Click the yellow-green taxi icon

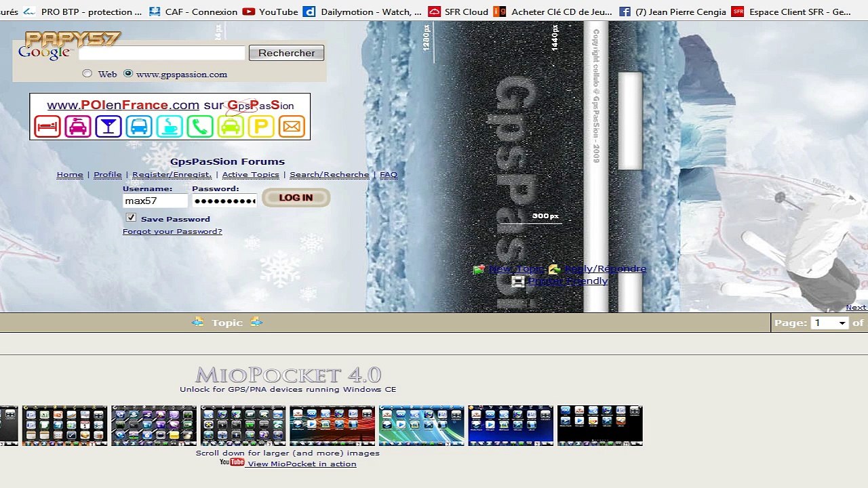point(231,127)
